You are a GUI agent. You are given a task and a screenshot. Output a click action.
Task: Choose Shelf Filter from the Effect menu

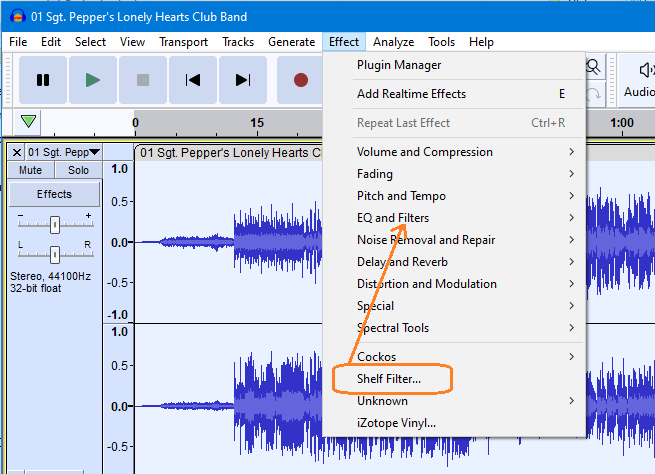[389, 379]
